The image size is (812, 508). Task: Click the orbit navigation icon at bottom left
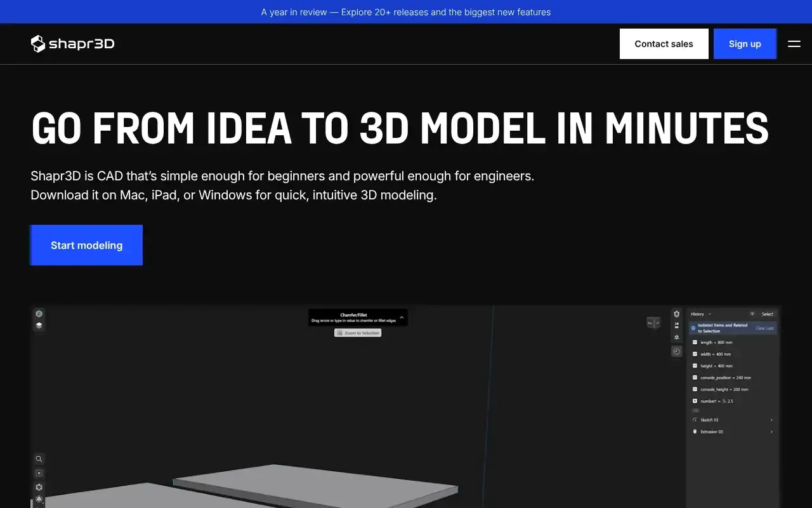click(x=39, y=500)
